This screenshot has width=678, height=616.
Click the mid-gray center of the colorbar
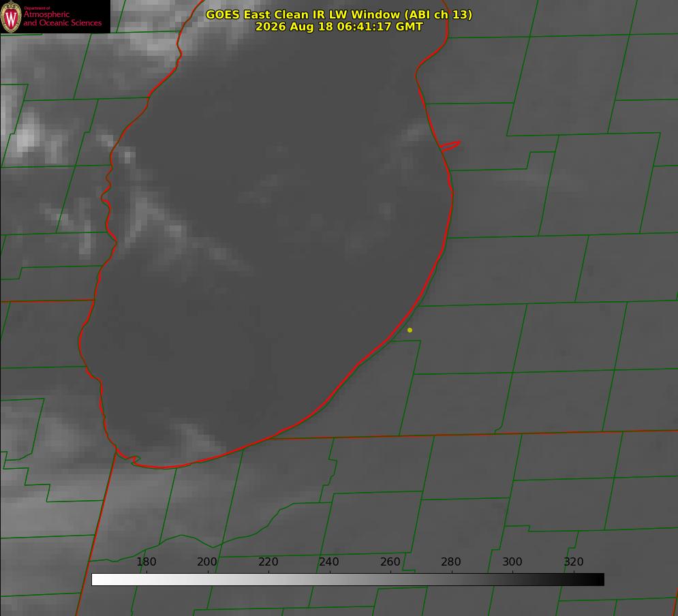[348, 579]
